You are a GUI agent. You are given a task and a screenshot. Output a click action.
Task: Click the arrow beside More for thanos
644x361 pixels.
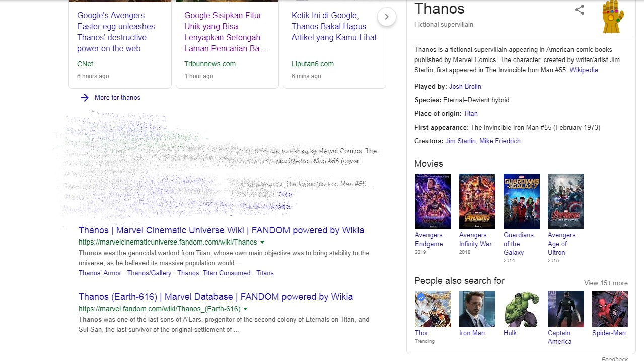(x=85, y=98)
